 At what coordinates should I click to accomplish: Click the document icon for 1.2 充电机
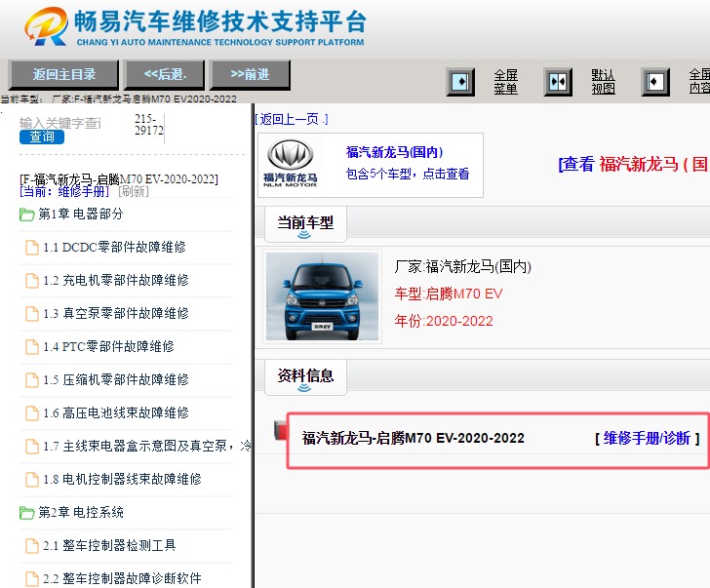click(x=31, y=281)
